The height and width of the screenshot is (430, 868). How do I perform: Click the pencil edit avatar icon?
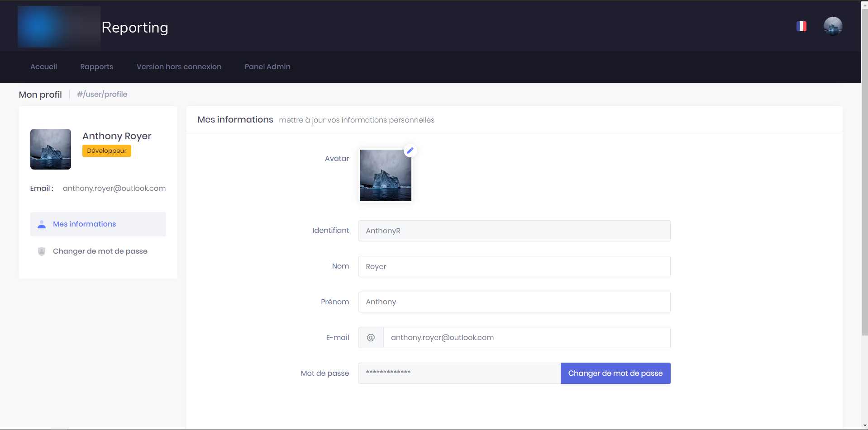click(x=410, y=151)
